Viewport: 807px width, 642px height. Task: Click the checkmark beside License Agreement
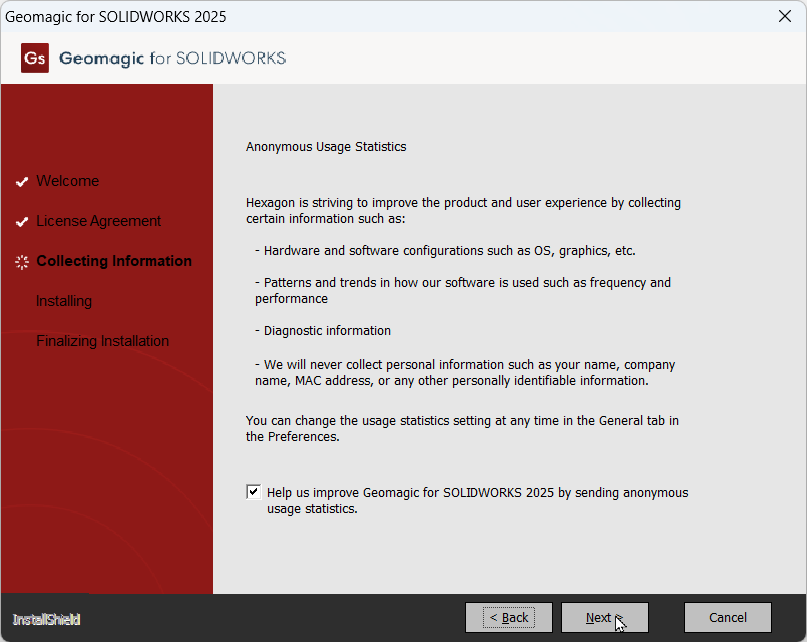pyautogui.click(x=21, y=221)
